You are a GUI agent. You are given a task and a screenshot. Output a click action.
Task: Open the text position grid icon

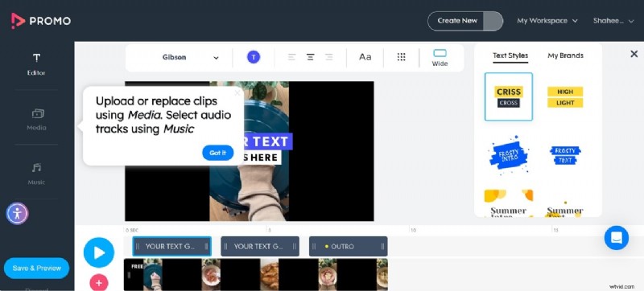click(x=401, y=57)
